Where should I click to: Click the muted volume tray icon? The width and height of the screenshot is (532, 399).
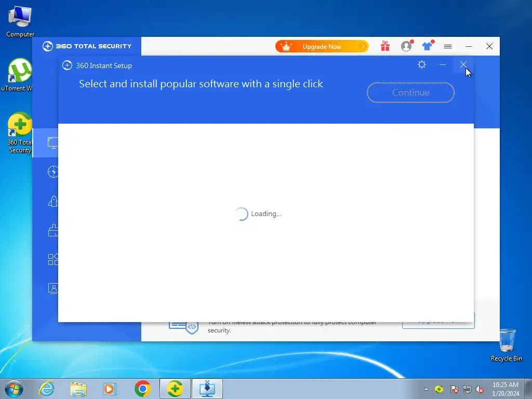pos(480,389)
